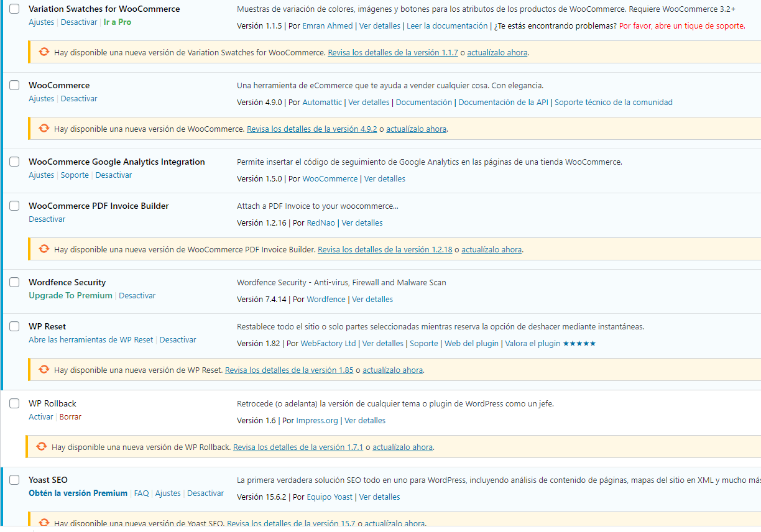Click update icon in PDF Invoice Builder notice
This screenshot has width=761, height=532.
click(44, 249)
